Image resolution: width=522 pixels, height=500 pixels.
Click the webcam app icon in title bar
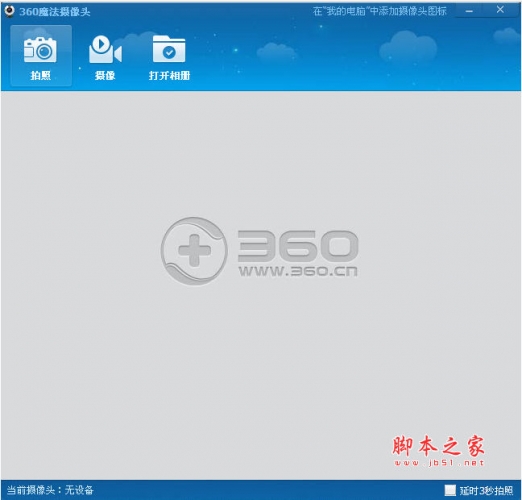(10, 11)
